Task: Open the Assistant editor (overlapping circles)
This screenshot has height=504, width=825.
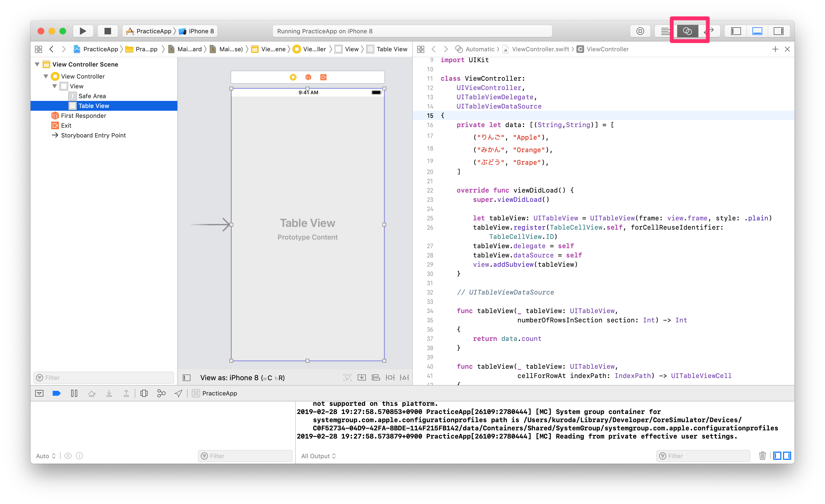Action: (687, 31)
